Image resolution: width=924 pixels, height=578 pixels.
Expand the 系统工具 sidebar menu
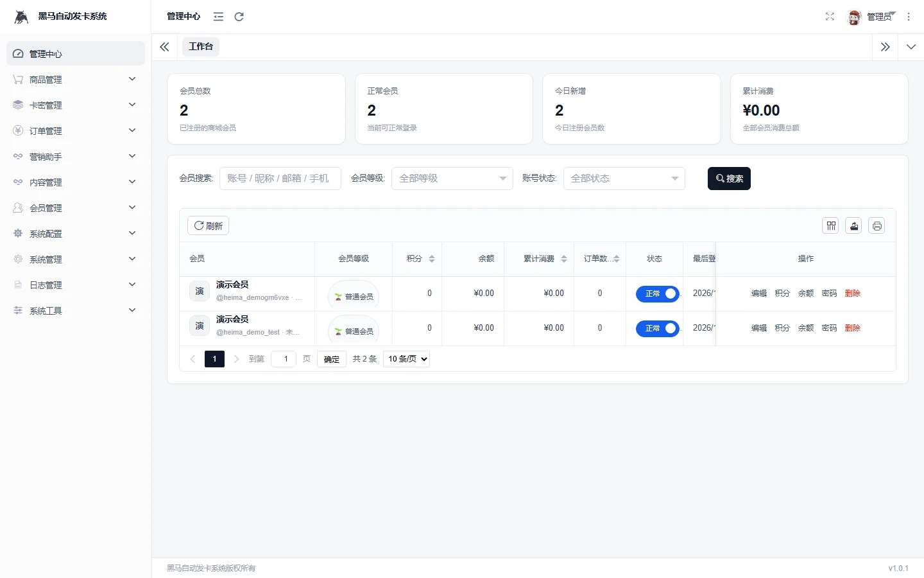[x=76, y=311]
